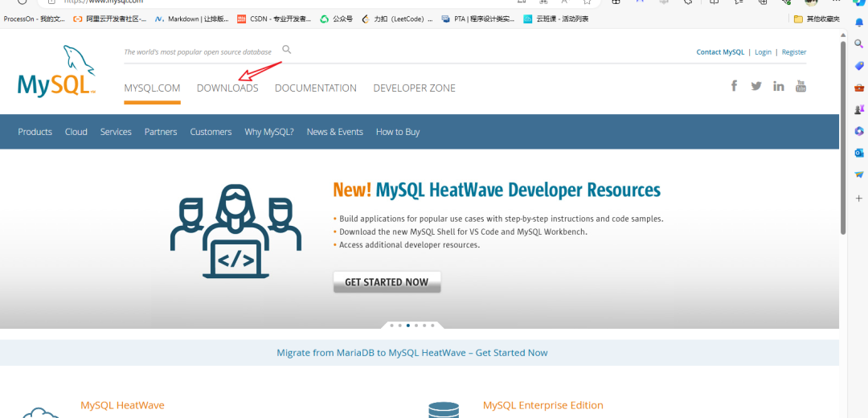Open the Products menu
The width and height of the screenshot is (868, 418).
pos(35,132)
